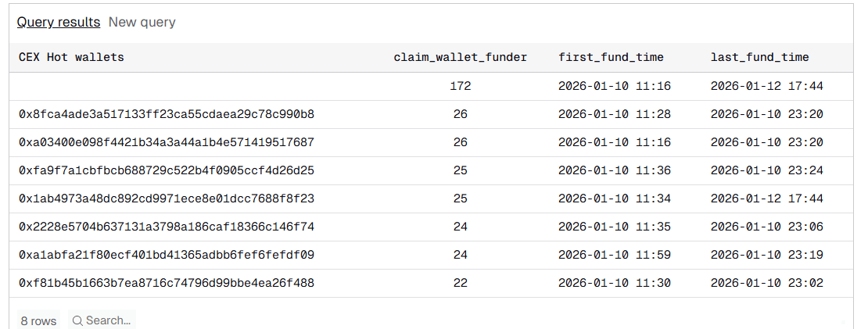Select wallet address 0x8fca4ade3a517133ff23ca55cdaea29c78c990b8
The width and height of the screenshot is (868, 329).
167,114
